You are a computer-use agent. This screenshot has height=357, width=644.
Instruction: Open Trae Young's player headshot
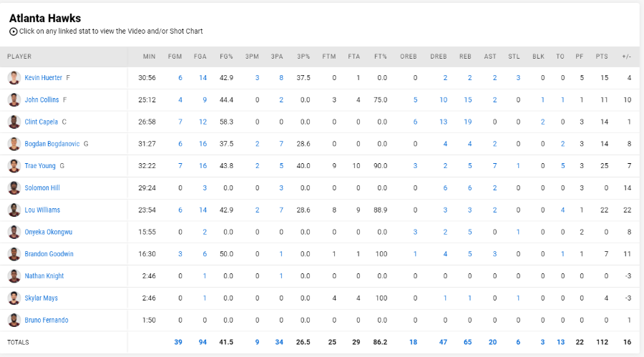[14, 166]
